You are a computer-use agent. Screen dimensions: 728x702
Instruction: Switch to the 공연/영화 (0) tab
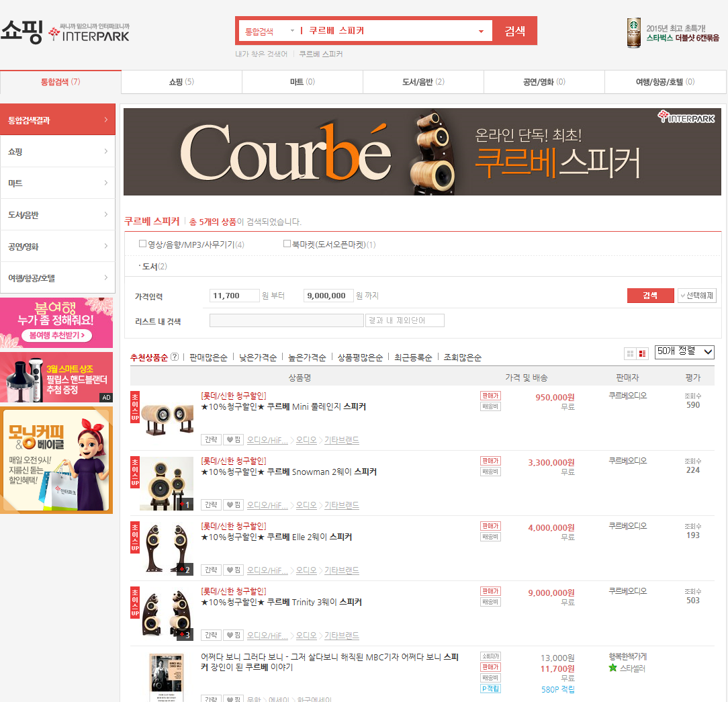click(544, 82)
